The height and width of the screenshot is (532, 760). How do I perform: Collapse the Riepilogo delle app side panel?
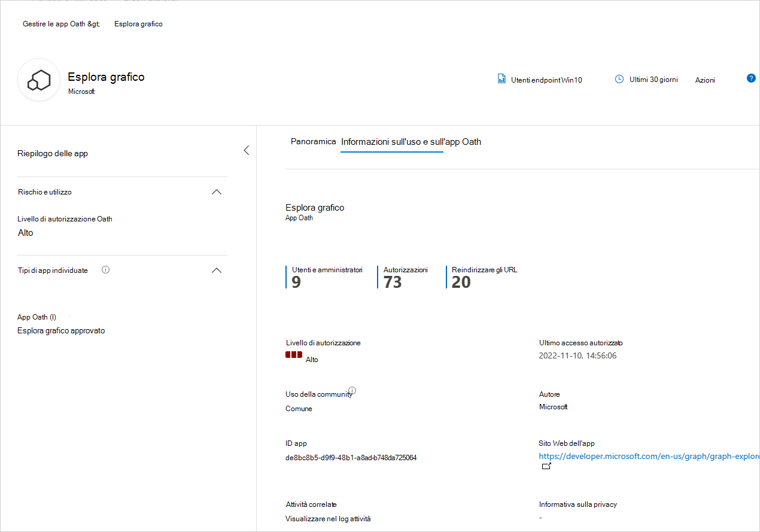(246, 150)
